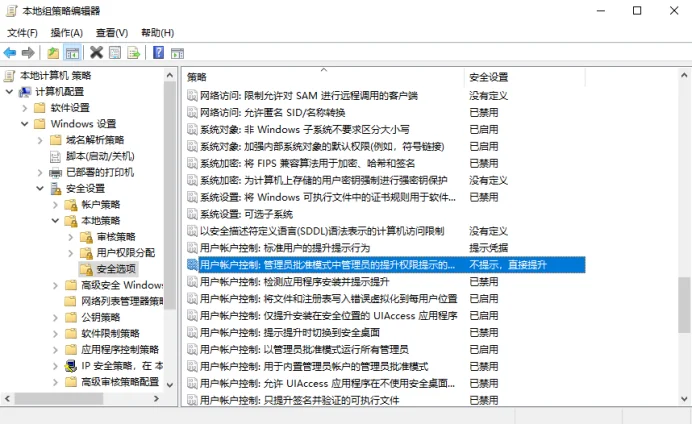Expand the 帐户策略 tree node
692x425 pixels.
click(x=55, y=205)
